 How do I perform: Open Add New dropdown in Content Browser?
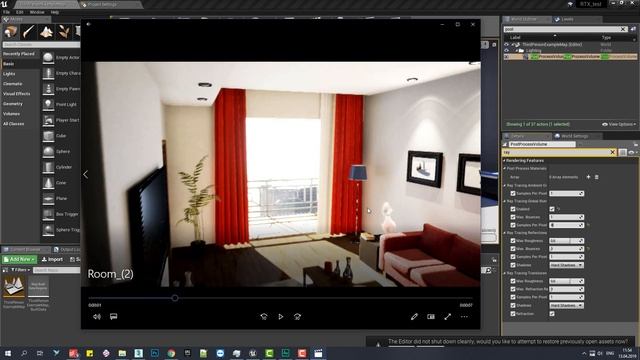point(19,260)
